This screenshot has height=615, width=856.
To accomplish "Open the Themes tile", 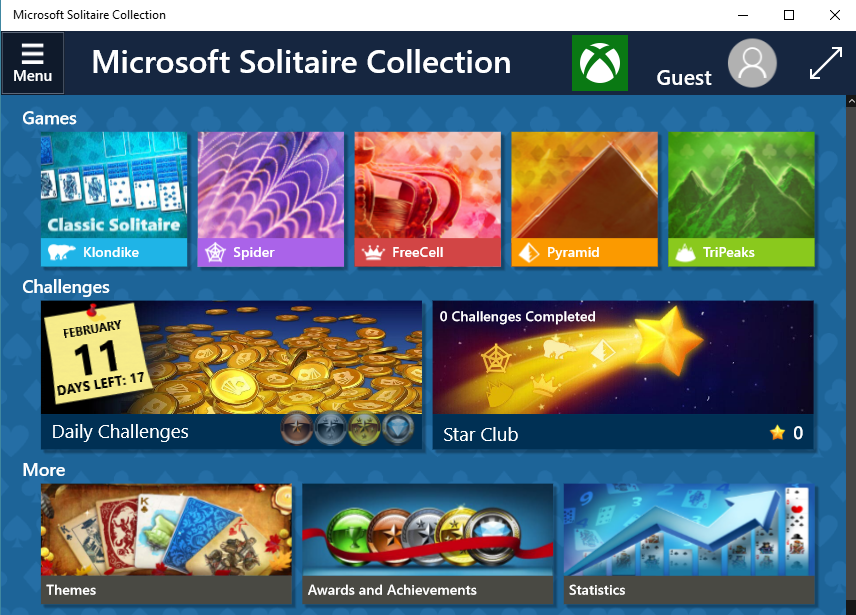I will (x=167, y=544).
